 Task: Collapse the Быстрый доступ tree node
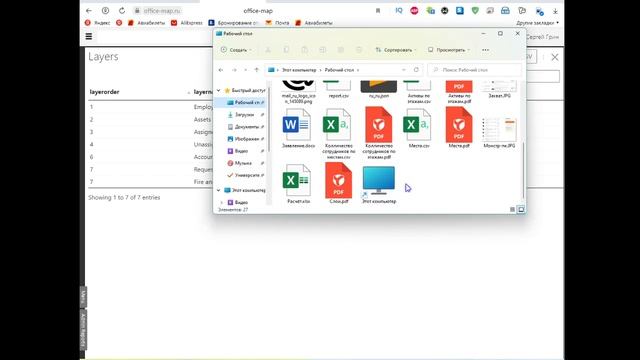(x=218, y=90)
